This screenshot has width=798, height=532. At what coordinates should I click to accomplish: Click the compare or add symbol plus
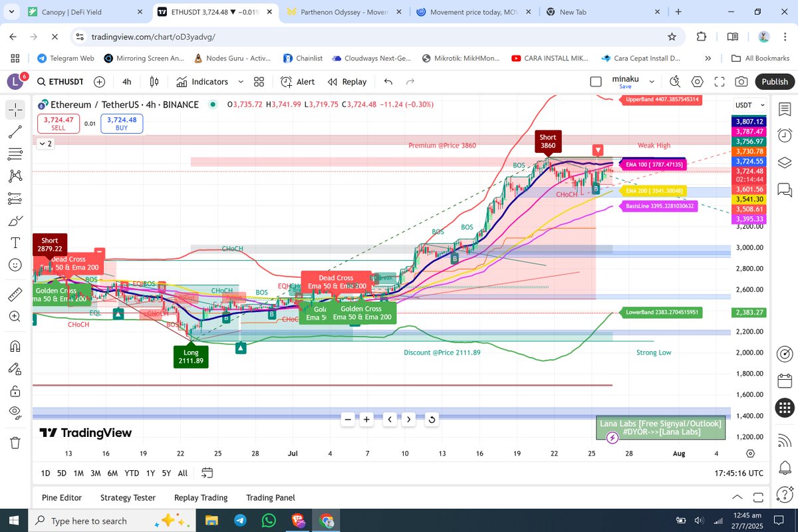pos(99,82)
